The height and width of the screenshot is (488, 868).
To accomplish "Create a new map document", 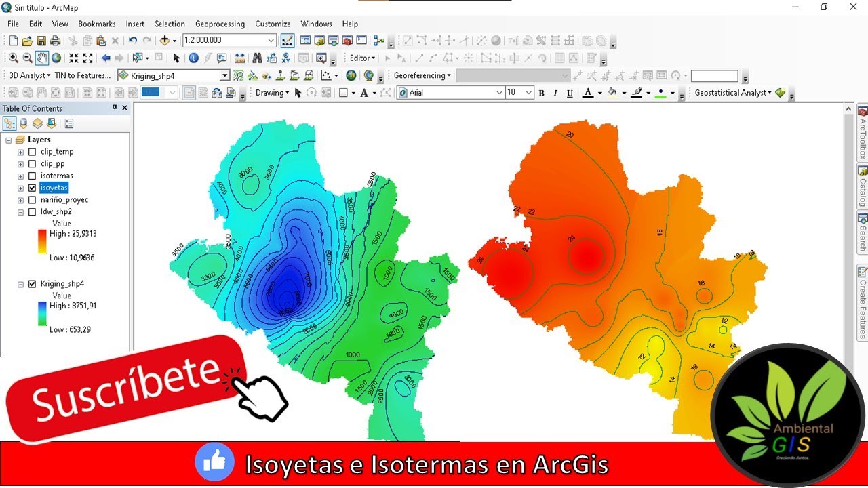I will 13,41.
